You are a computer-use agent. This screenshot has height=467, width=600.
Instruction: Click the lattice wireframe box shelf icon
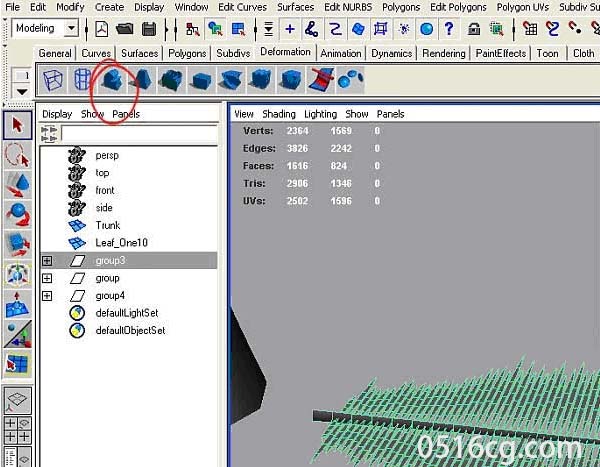tap(52, 80)
